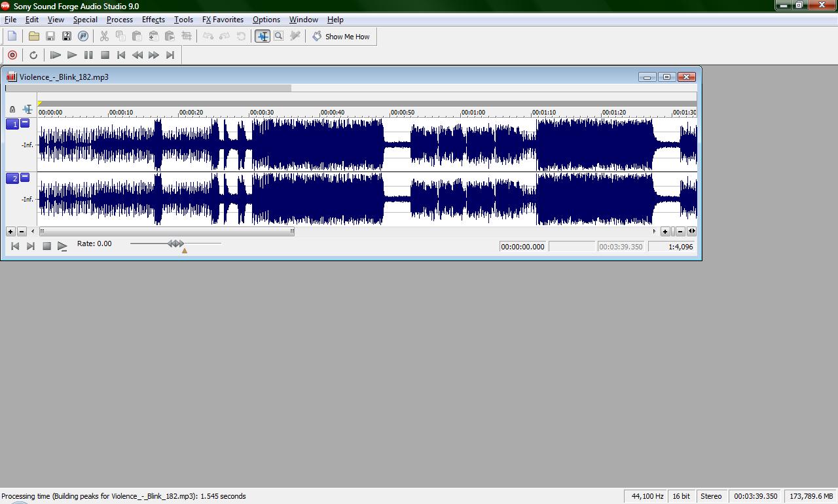
Task: Open the Tools menu
Action: [x=183, y=20]
